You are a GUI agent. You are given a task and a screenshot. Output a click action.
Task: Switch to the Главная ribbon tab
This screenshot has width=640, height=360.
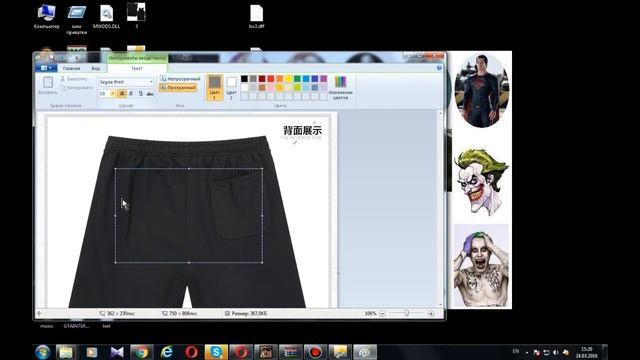coord(71,68)
